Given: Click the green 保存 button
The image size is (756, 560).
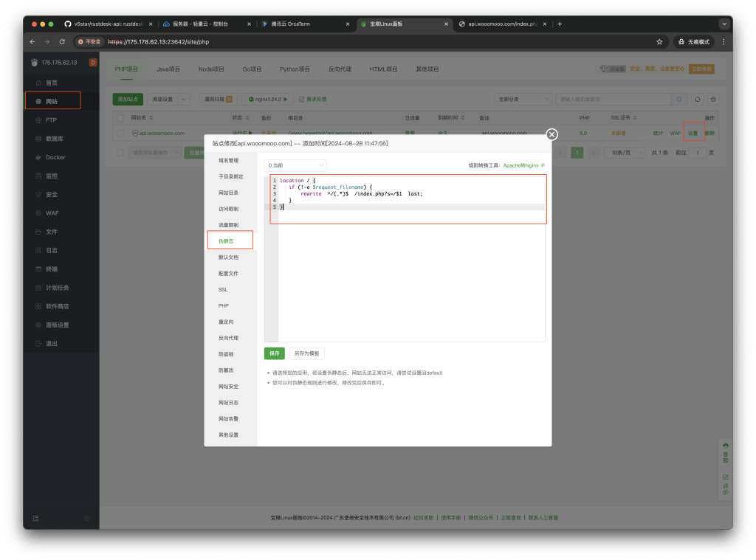Looking at the screenshot, I should click(274, 353).
